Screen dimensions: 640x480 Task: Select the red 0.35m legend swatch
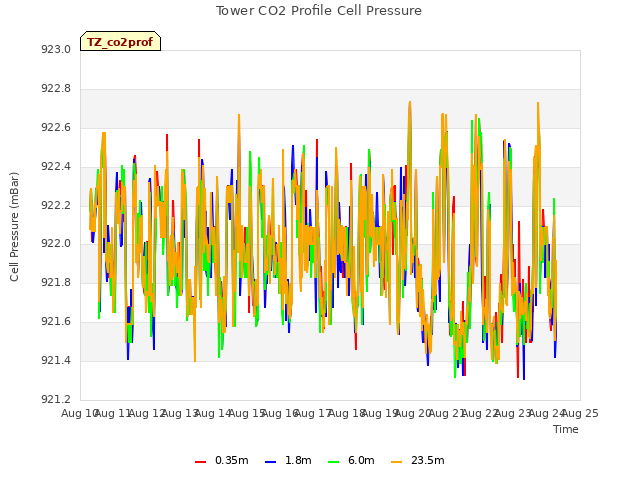click(200, 462)
